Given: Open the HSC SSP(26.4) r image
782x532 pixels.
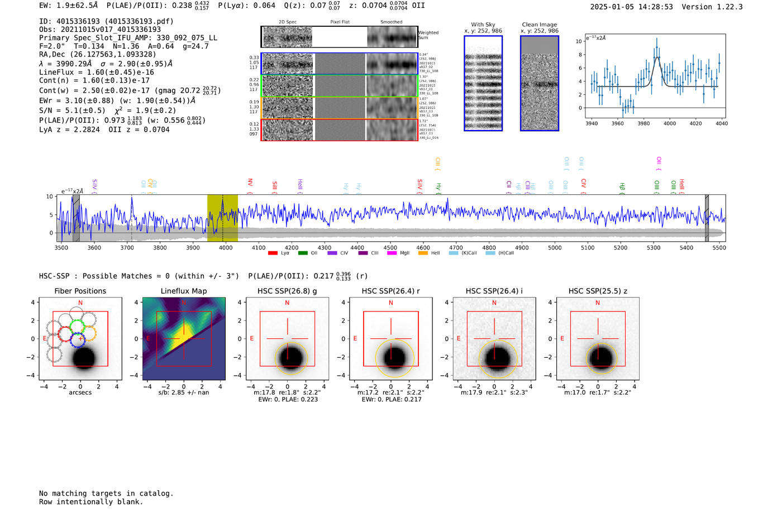Looking at the screenshot, I should [x=391, y=339].
